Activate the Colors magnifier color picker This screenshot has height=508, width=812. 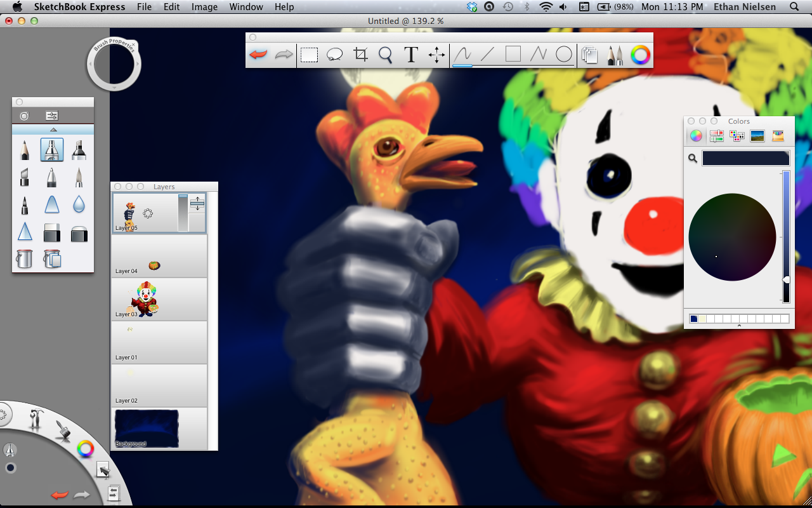[x=693, y=158]
